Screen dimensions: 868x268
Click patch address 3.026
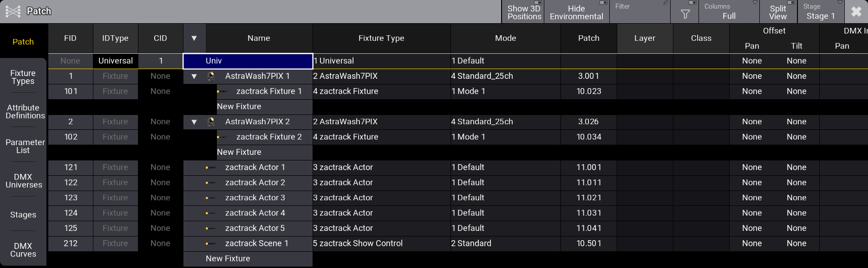tap(588, 121)
